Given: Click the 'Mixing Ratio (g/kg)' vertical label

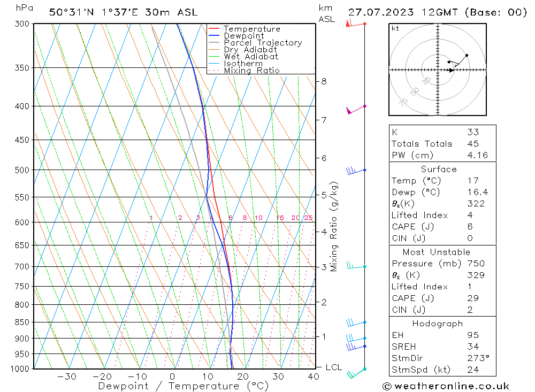Looking at the screenshot, I should click(x=334, y=227).
